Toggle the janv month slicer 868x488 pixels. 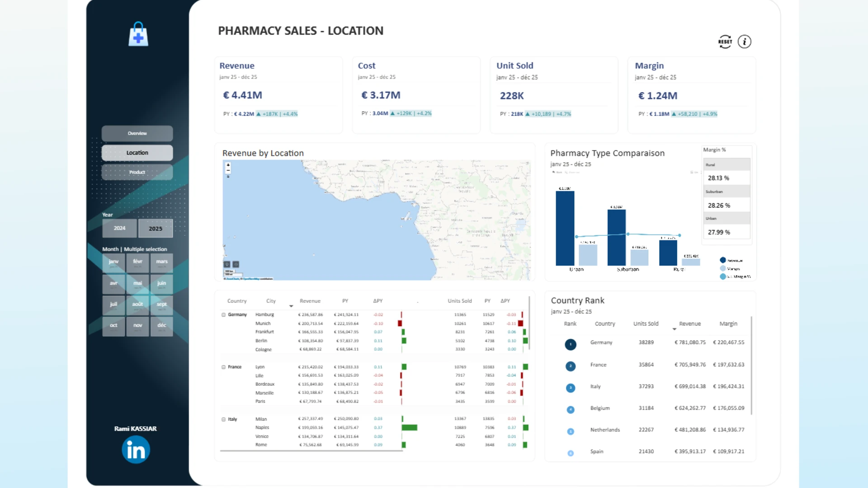[113, 262]
